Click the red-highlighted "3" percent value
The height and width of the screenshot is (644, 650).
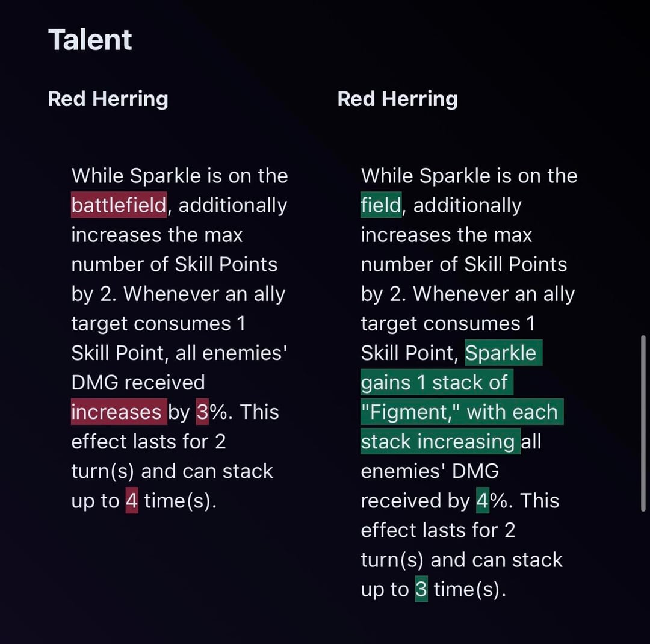pos(202,412)
